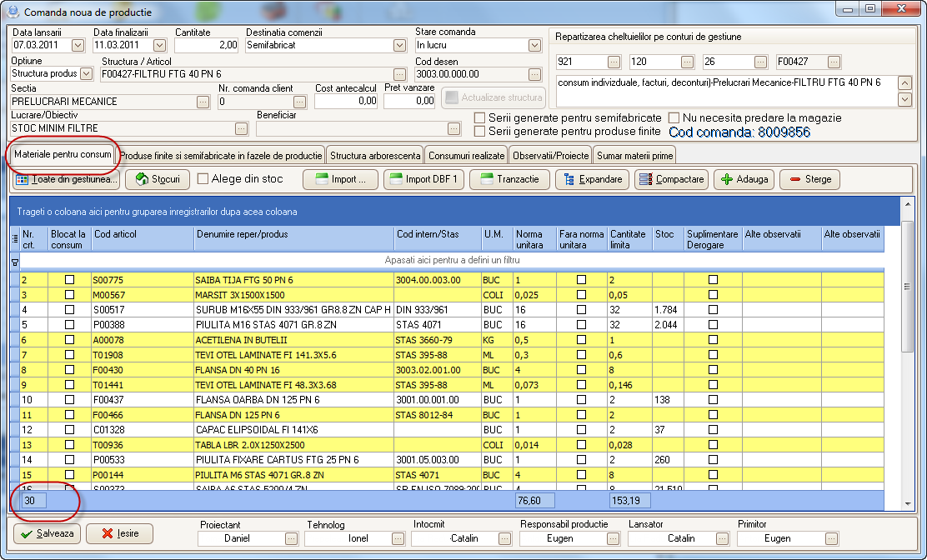Screen dimensions: 927x560
Task: Click the Cantitate input field
Action: click(x=206, y=45)
